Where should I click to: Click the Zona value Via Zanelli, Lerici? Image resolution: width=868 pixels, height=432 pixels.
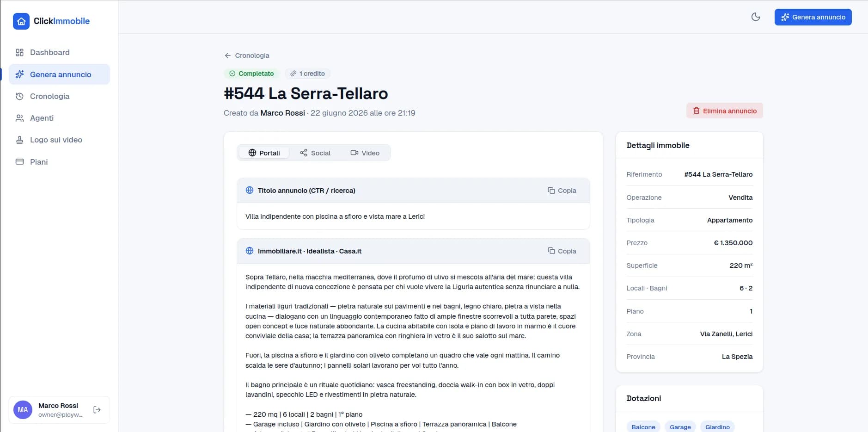(x=726, y=334)
